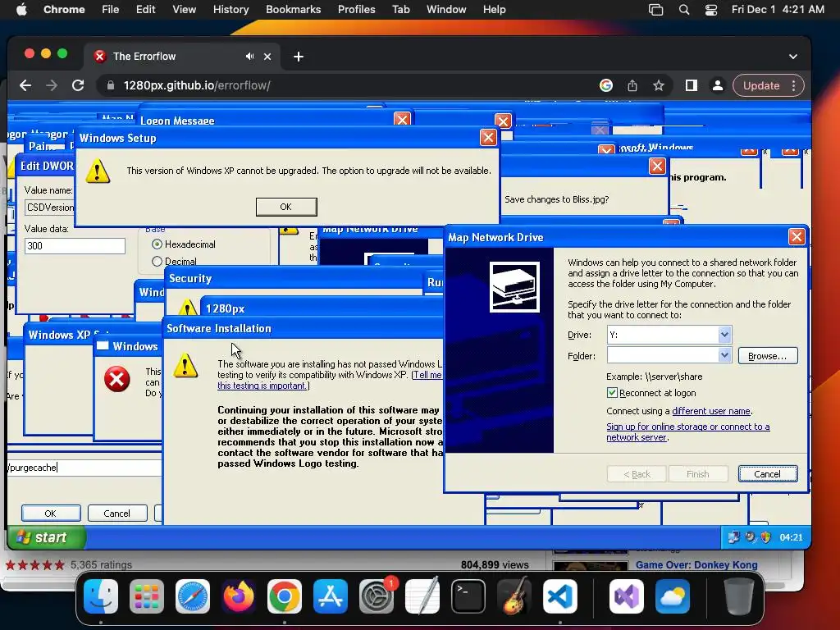Screen dimensions: 840x630
Task: Expand the Drive letter dropdown
Action: (724, 335)
